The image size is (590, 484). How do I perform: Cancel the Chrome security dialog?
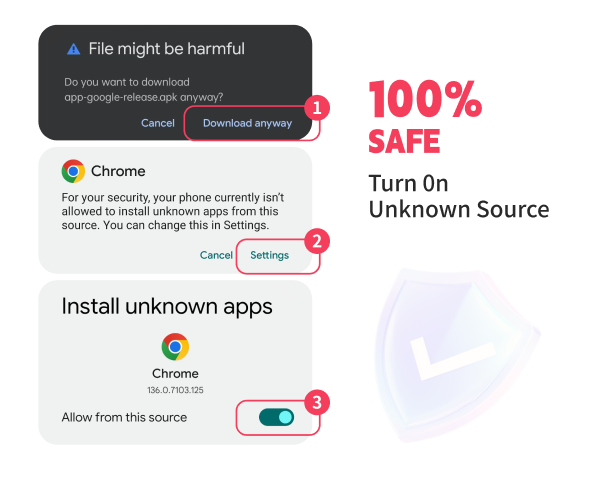pos(216,255)
